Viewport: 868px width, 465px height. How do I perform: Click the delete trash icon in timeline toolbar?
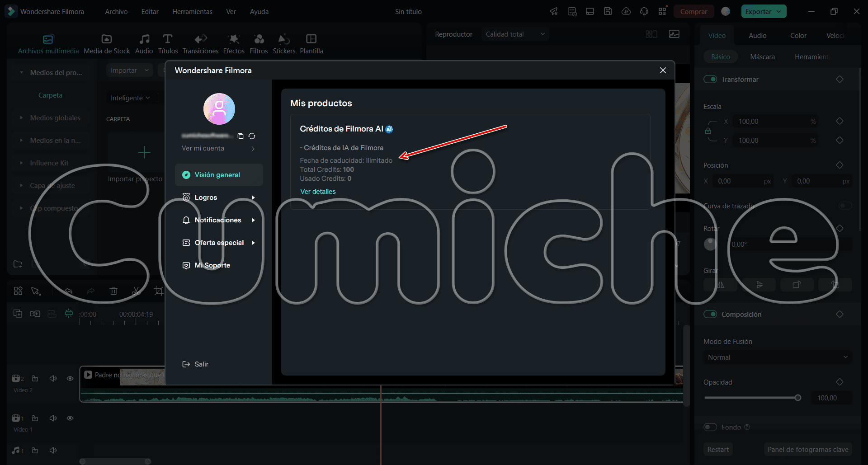[x=113, y=291]
